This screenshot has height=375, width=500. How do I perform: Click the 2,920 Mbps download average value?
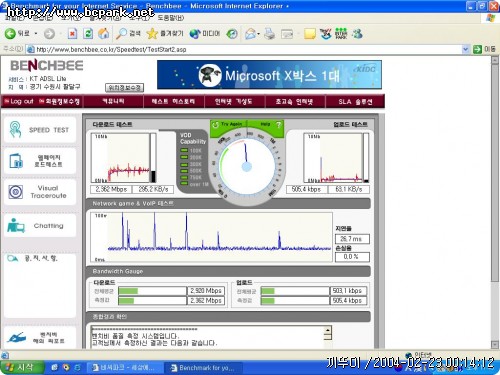[x=206, y=291]
